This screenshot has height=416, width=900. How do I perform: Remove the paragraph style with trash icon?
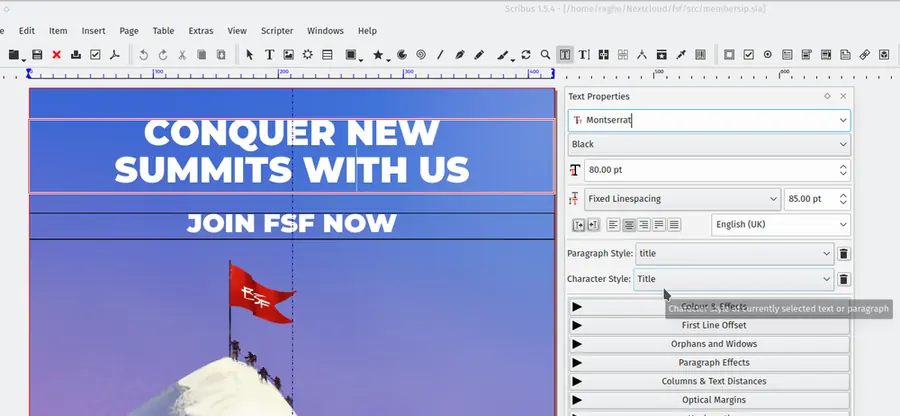tap(843, 254)
